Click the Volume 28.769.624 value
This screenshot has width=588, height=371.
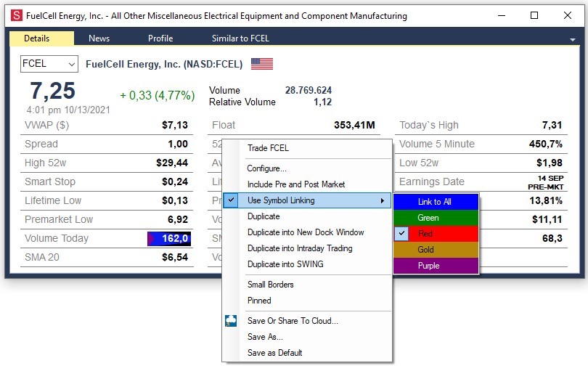pyautogui.click(x=309, y=91)
